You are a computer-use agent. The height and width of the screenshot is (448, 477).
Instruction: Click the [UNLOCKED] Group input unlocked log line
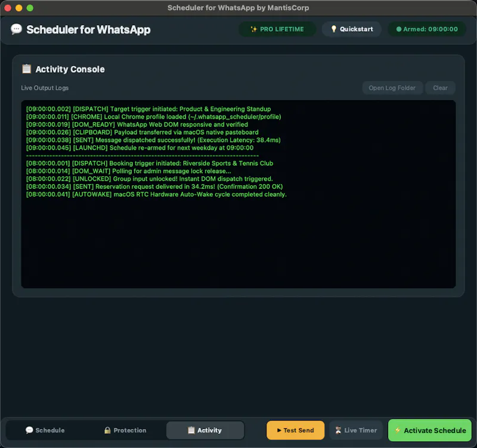pyautogui.click(x=150, y=179)
